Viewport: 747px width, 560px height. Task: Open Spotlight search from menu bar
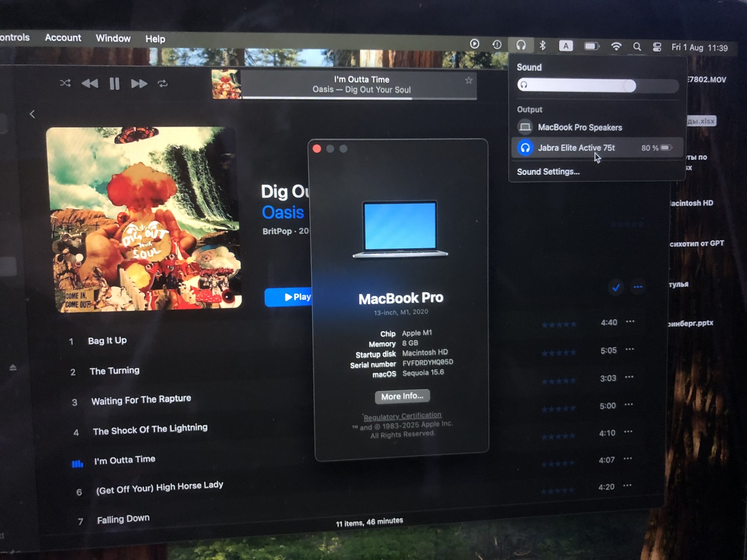pyautogui.click(x=637, y=47)
